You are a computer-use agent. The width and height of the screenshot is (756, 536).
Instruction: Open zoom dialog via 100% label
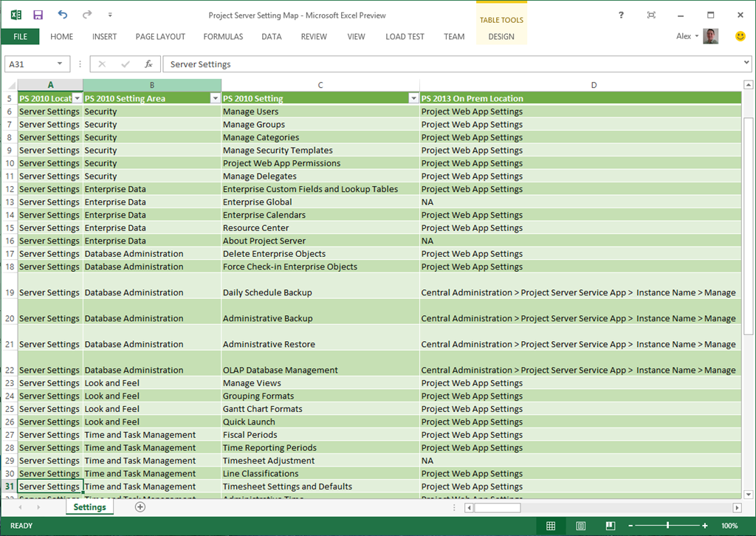click(729, 526)
